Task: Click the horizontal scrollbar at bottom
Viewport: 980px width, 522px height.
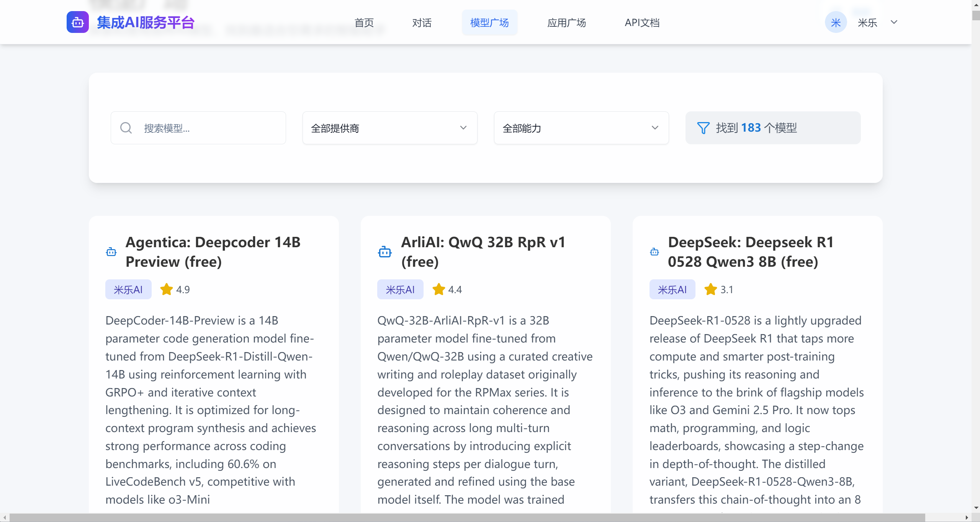Action: pos(467,517)
